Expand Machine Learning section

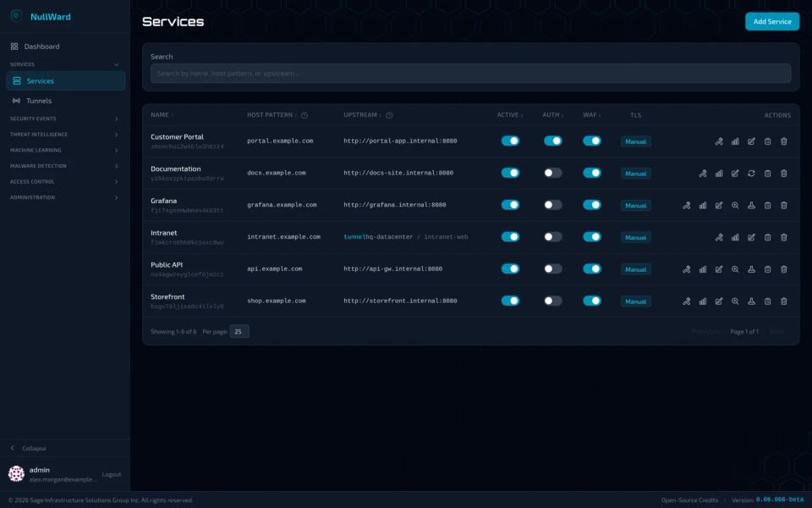click(65, 151)
